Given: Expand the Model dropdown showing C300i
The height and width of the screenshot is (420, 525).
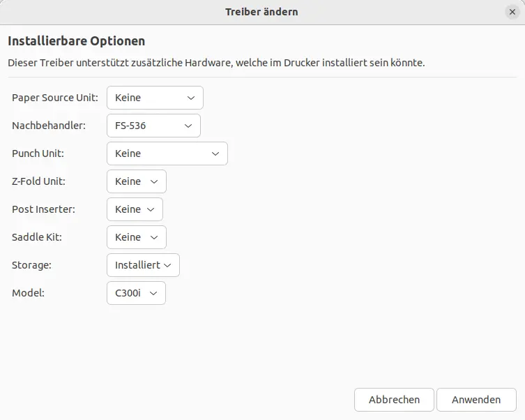Looking at the screenshot, I should (x=136, y=293).
